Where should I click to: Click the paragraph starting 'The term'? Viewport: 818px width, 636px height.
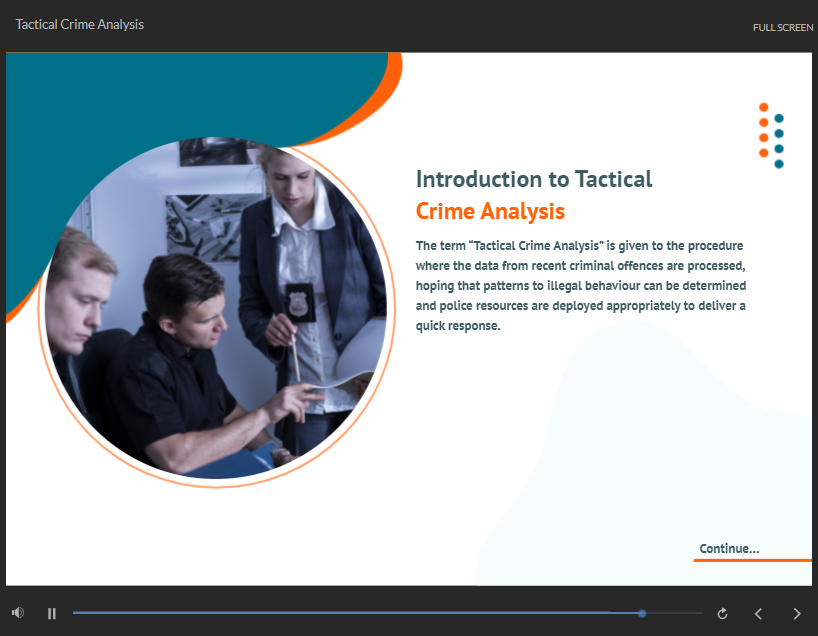581,285
